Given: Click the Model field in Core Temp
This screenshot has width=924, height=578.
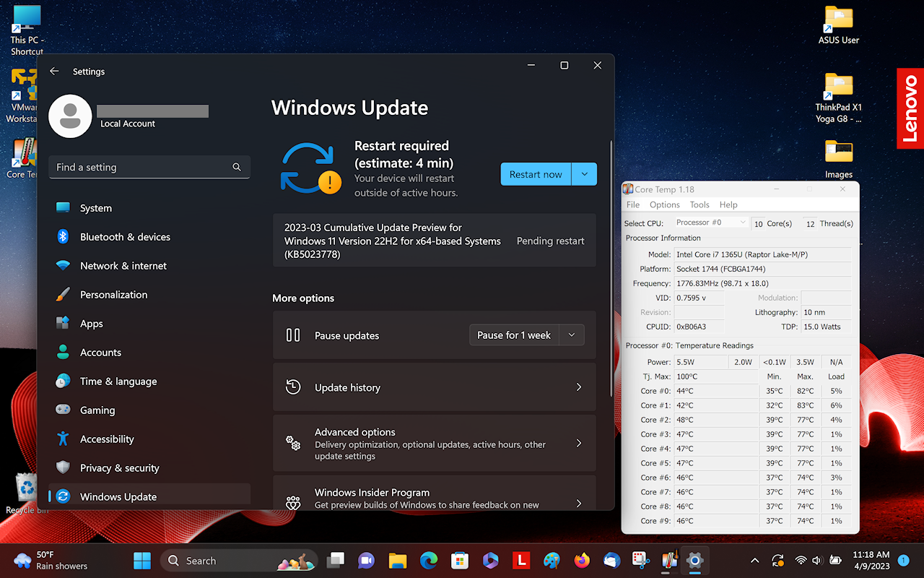Looking at the screenshot, I should tap(762, 254).
